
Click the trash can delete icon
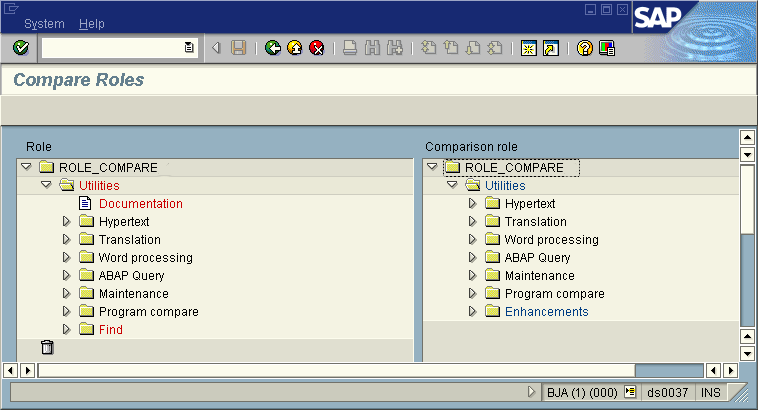[47, 348]
